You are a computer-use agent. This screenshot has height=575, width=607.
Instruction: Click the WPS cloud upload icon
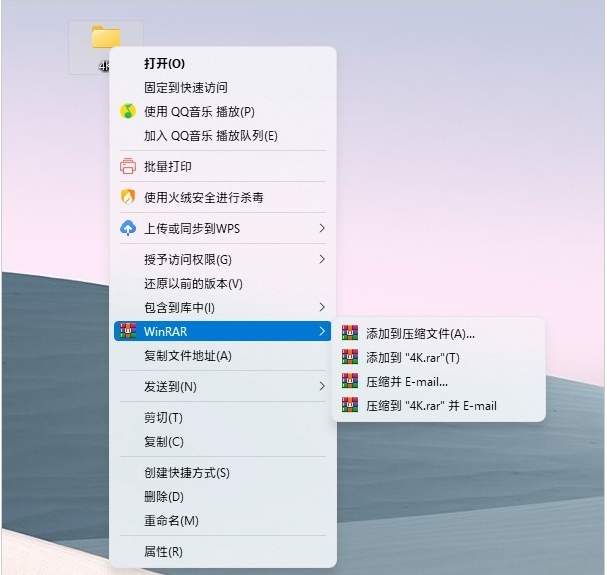[x=128, y=228]
